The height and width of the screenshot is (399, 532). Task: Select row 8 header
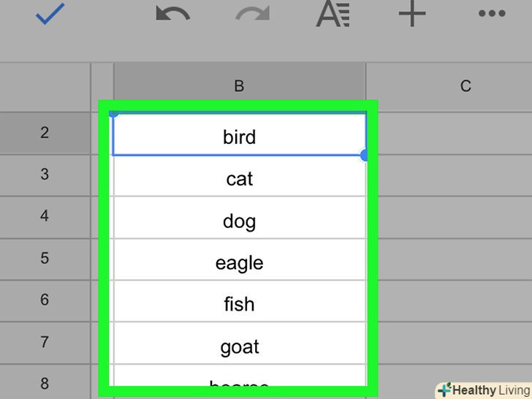click(x=45, y=384)
